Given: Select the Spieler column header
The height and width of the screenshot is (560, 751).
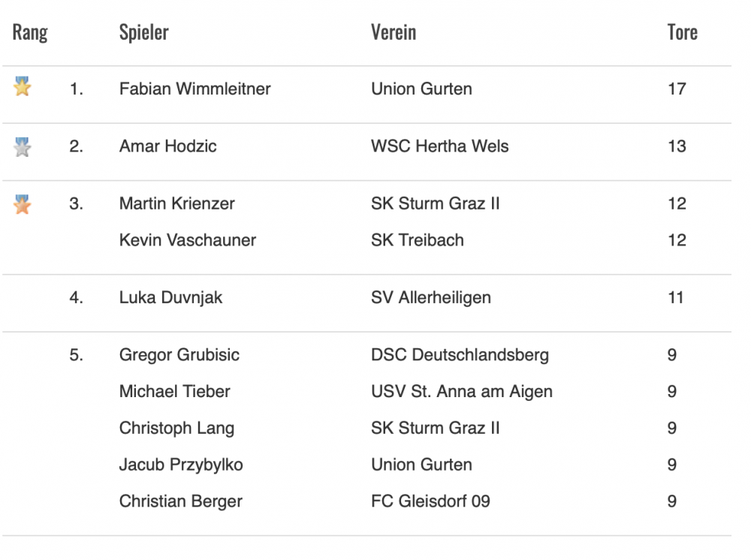Looking at the screenshot, I should pos(143,32).
